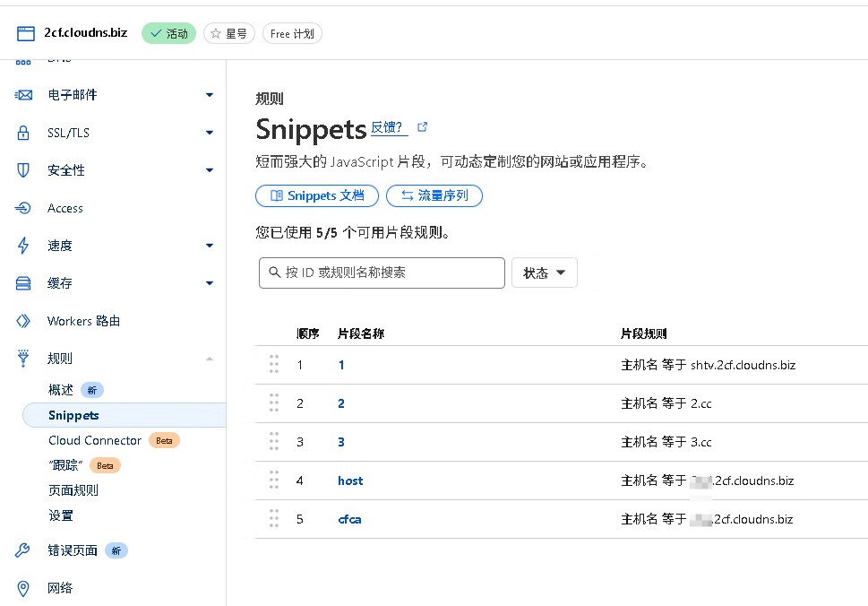The height and width of the screenshot is (606, 868).
Task: Go to 页面规则 in sidebar
Action: tap(73, 490)
